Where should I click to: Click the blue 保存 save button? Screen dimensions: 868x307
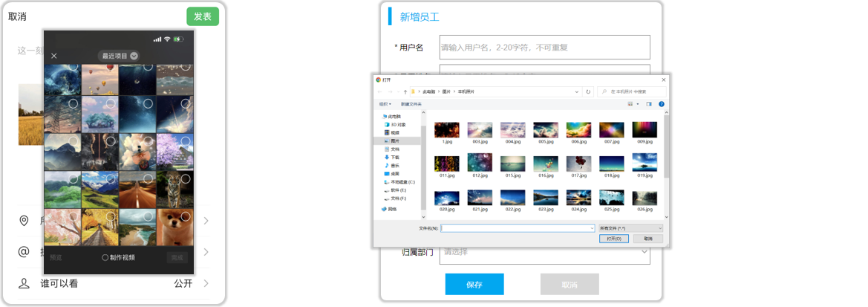474,285
